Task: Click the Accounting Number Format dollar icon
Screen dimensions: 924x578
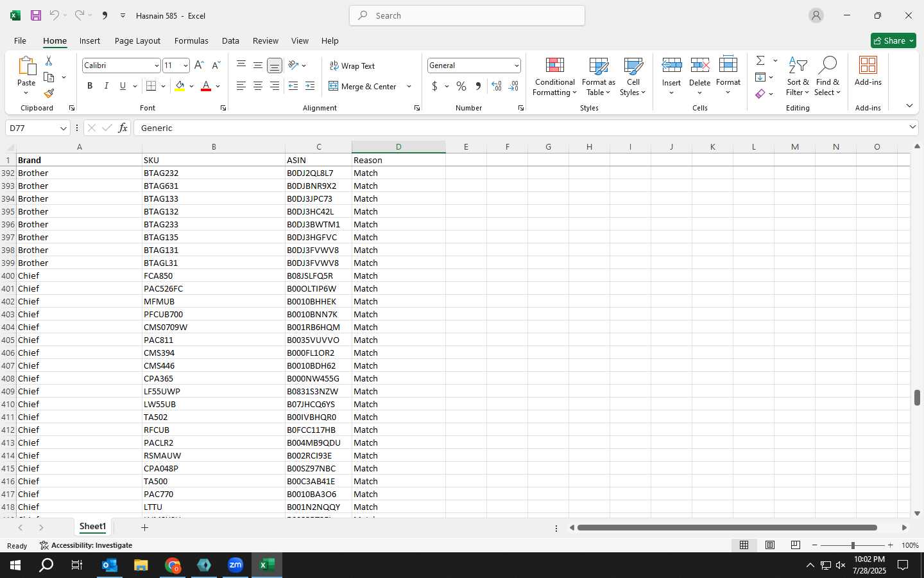Action: [x=435, y=86]
